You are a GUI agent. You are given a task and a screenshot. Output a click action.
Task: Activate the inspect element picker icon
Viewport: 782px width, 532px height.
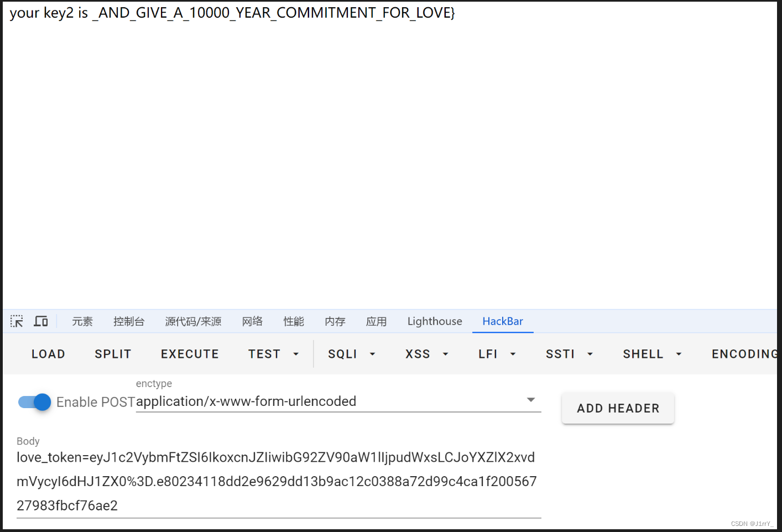(x=17, y=321)
